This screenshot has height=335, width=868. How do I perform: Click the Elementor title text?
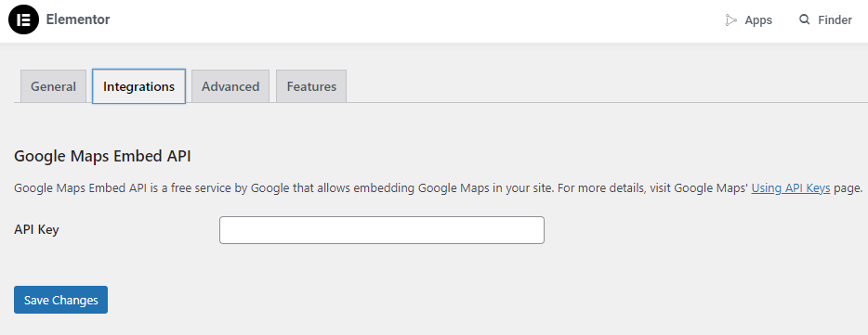(x=78, y=19)
